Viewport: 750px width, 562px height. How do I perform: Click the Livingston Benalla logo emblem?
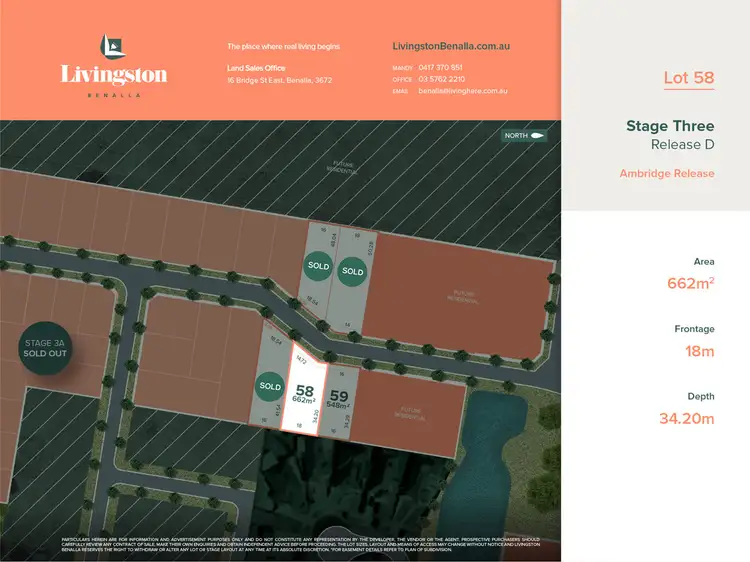coord(112,46)
